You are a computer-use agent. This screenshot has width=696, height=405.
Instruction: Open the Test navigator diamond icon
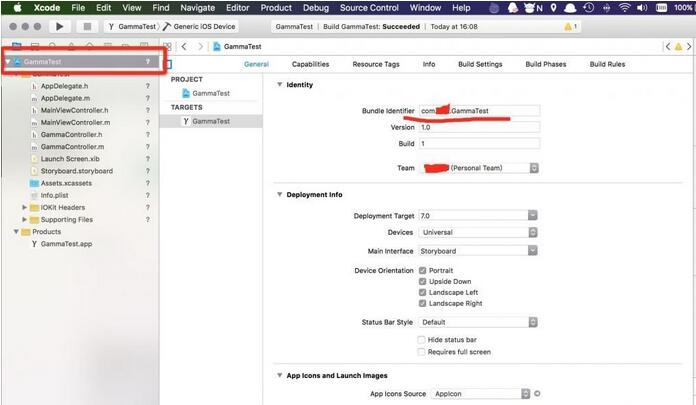pos(89,46)
